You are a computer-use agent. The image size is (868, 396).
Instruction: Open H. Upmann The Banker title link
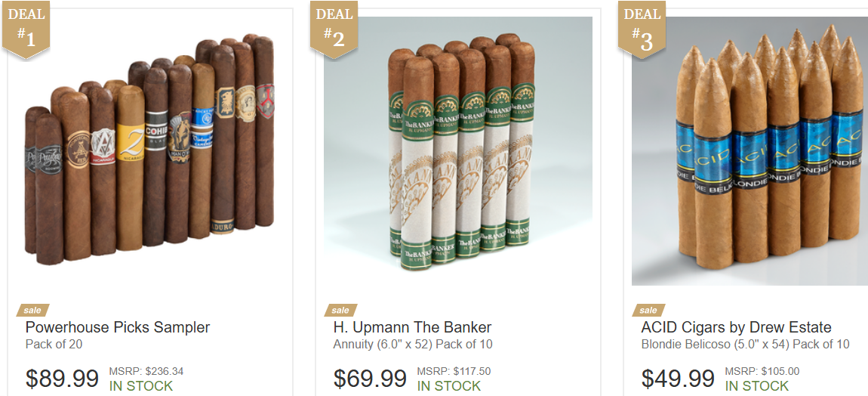point(412,327)
